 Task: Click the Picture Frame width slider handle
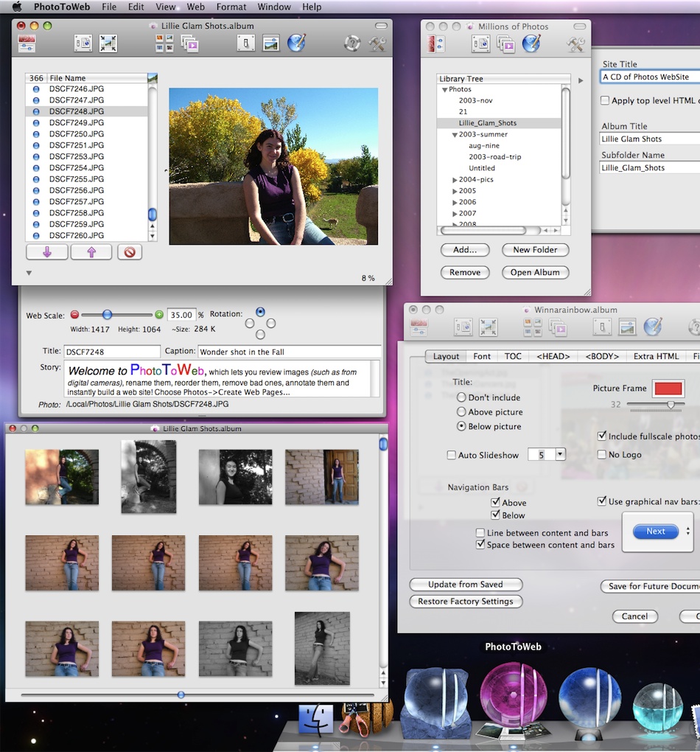[671, 405]
